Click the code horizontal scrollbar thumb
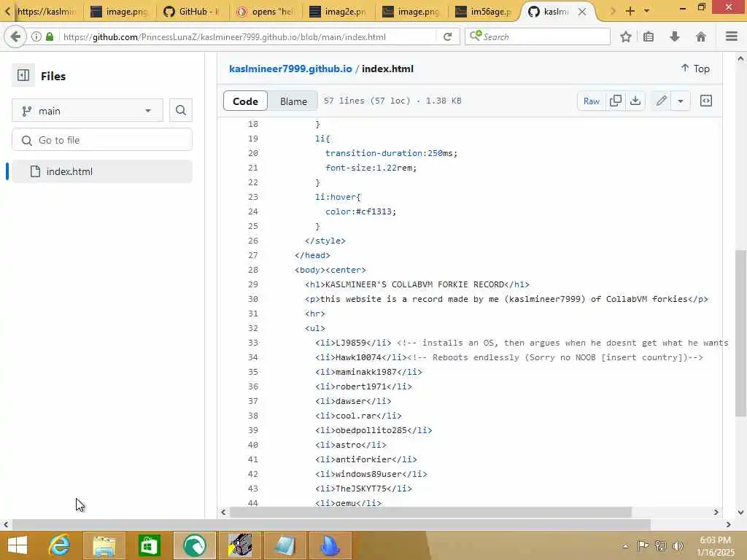The image size is (747, 560). 430,512
